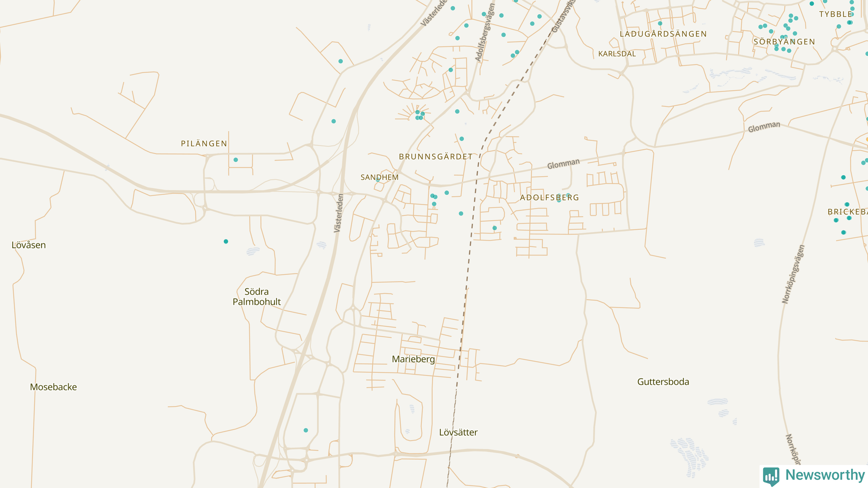The height and width of the screenshot is (488, 868).
Task: Select the Guttersboda map label
Action: pyautogui.click(x=663, y=382)
